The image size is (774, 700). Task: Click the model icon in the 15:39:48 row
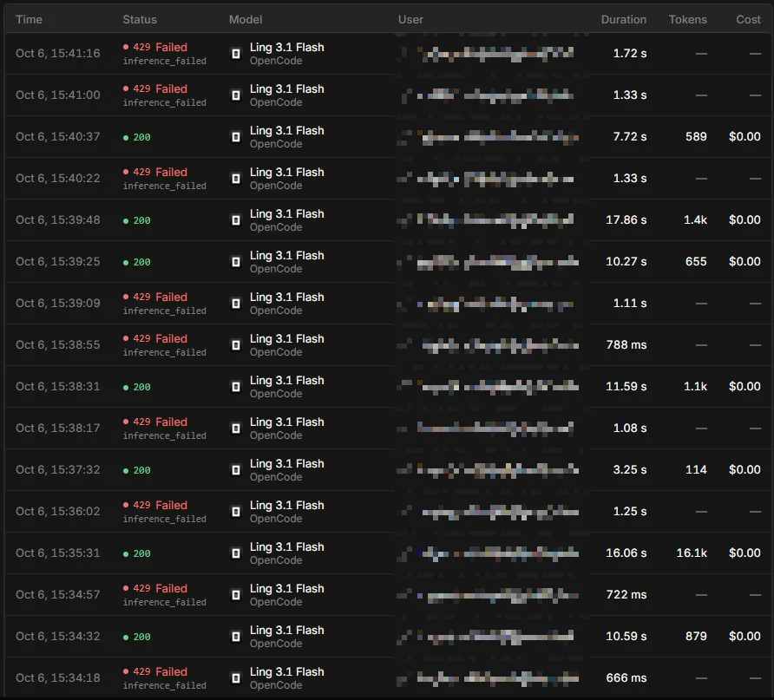coord(236,220)
